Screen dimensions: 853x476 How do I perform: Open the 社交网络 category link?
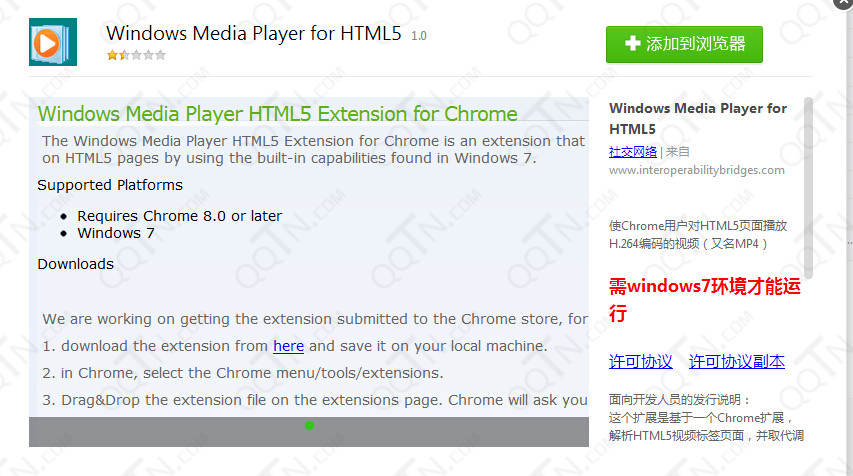click(x=633, y=152)
